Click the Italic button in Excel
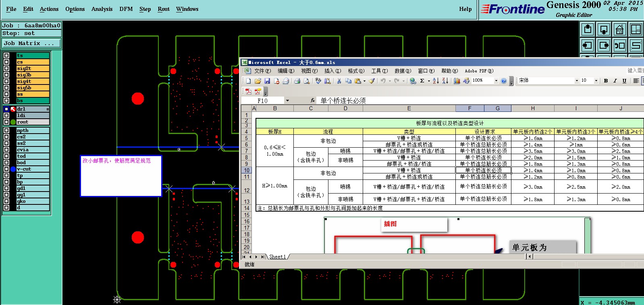Screen dimensions: 644x305 click(x=615, y=81)
